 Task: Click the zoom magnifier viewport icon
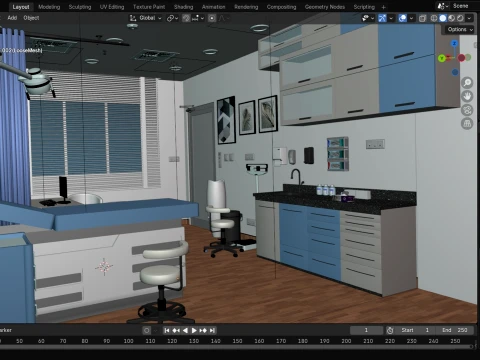467,82
